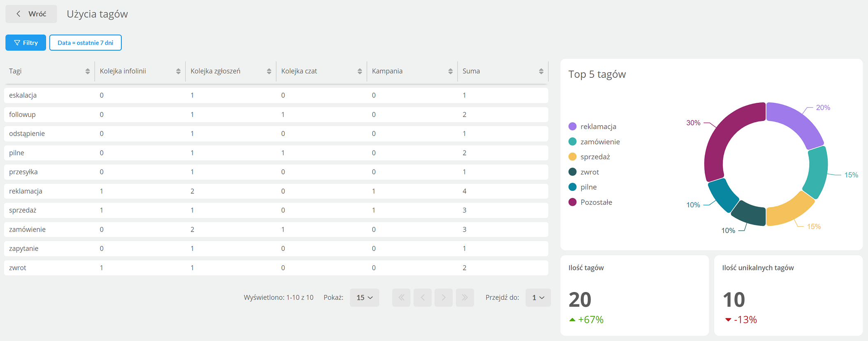Click zwrot legend label in chart
868x341 pixels.
coord(589,172)
